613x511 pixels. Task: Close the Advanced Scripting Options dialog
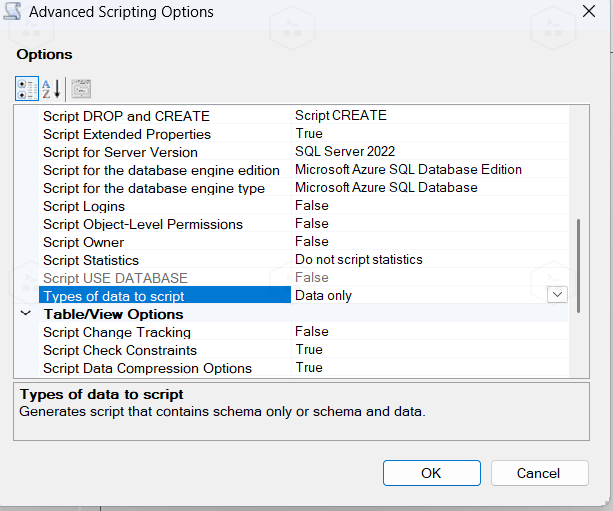pos(585,13)
